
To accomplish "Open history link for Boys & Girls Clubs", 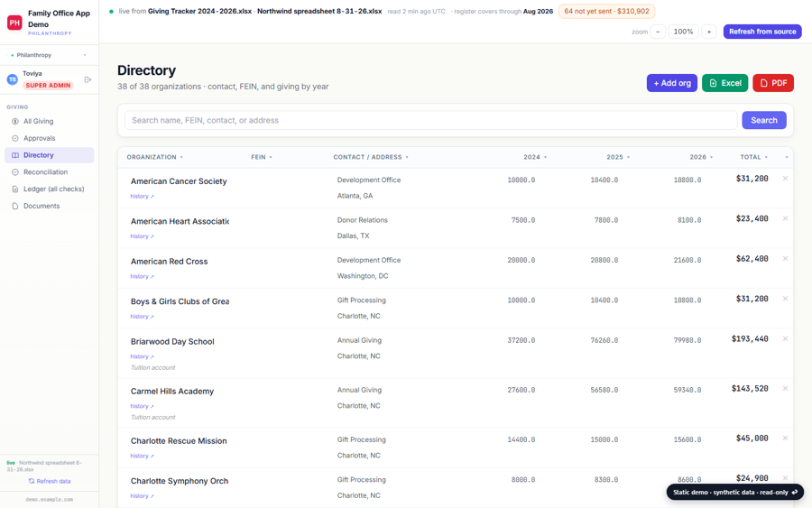I will pyautogui.click(x=142, y=317).
